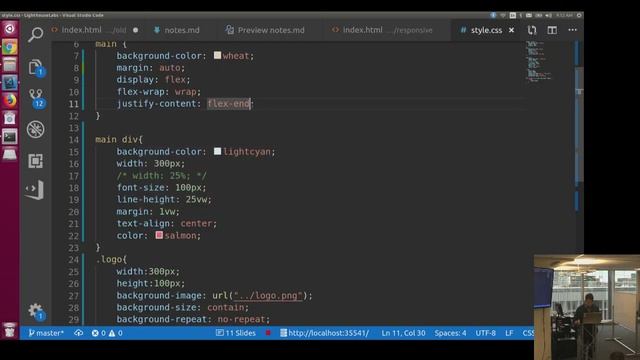This screenshot has height=360, width=640.
Task: Open the wheat color swatch picker
Action: [x=217, y=55]
